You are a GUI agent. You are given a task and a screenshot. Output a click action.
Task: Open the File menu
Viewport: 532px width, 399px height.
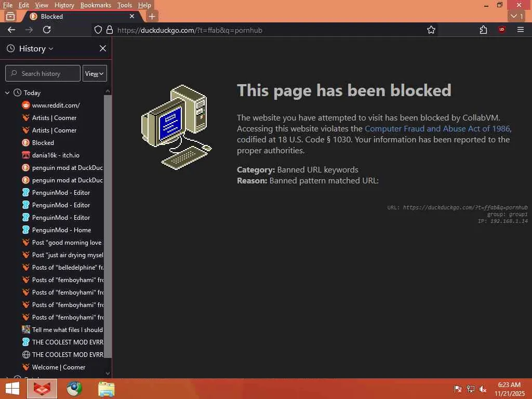7,5
